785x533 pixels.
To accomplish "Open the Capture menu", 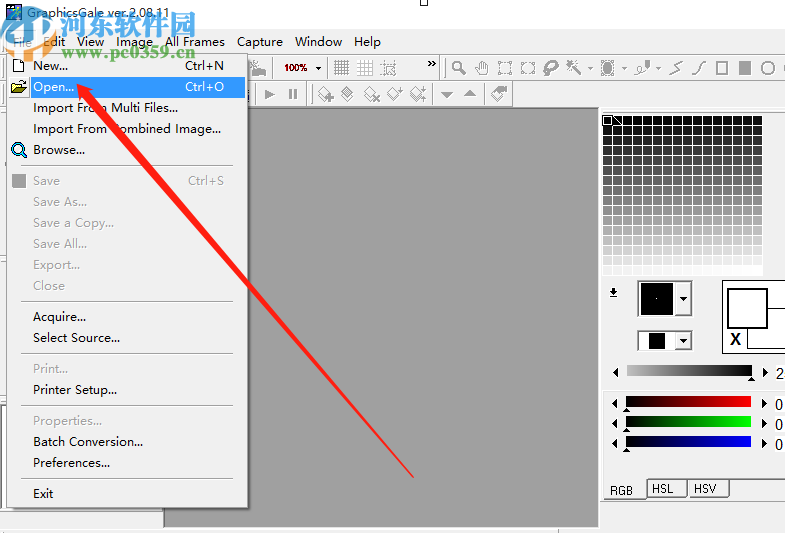I will [260, 42].
